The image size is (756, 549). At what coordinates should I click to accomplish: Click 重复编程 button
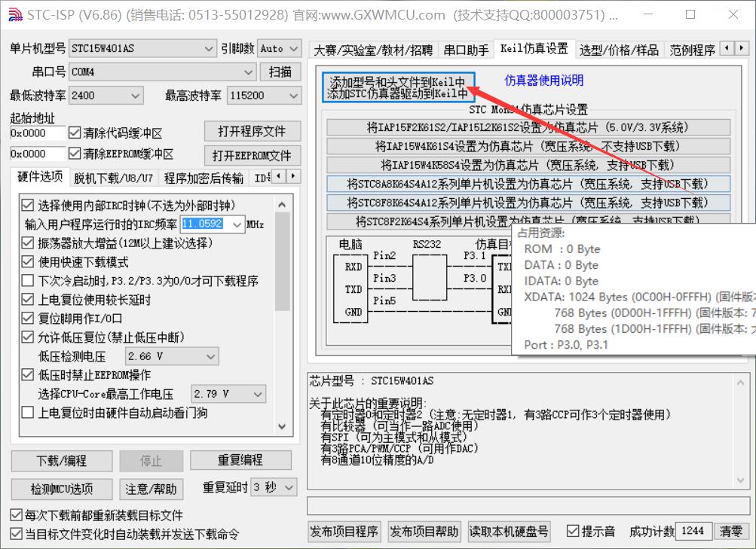pos(240,460)
